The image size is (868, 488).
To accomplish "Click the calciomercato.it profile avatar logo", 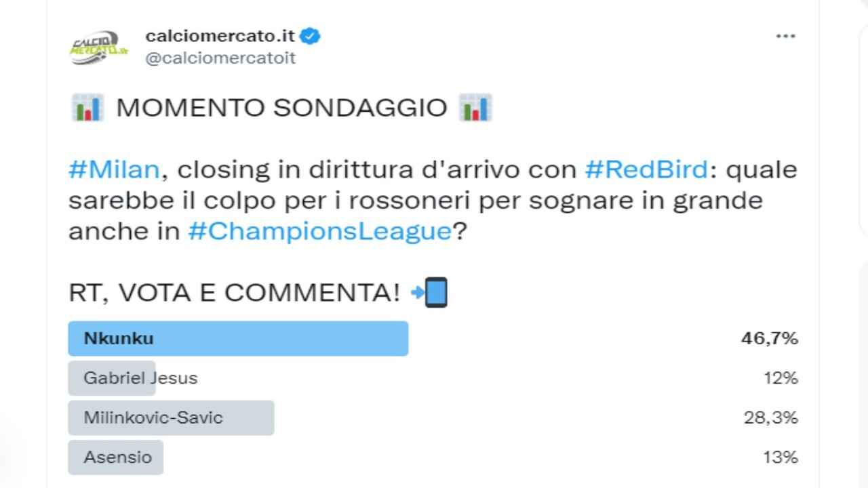I will (x=99, y=47).
